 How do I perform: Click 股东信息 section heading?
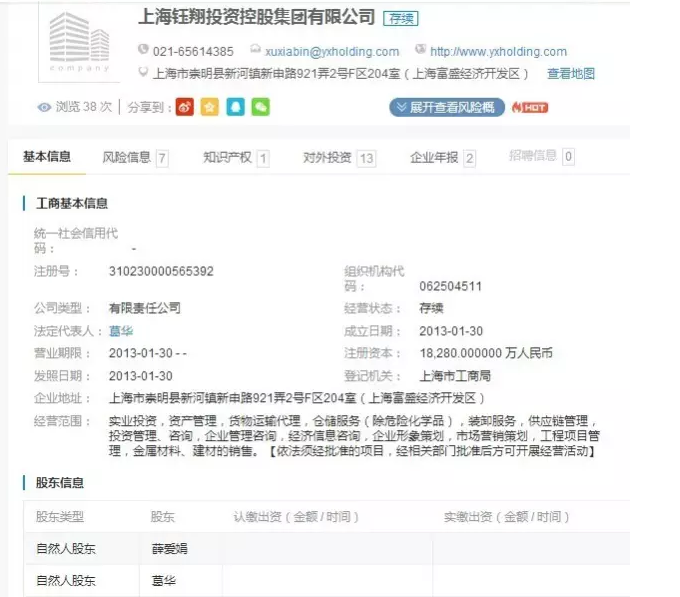tap(60, 483)
